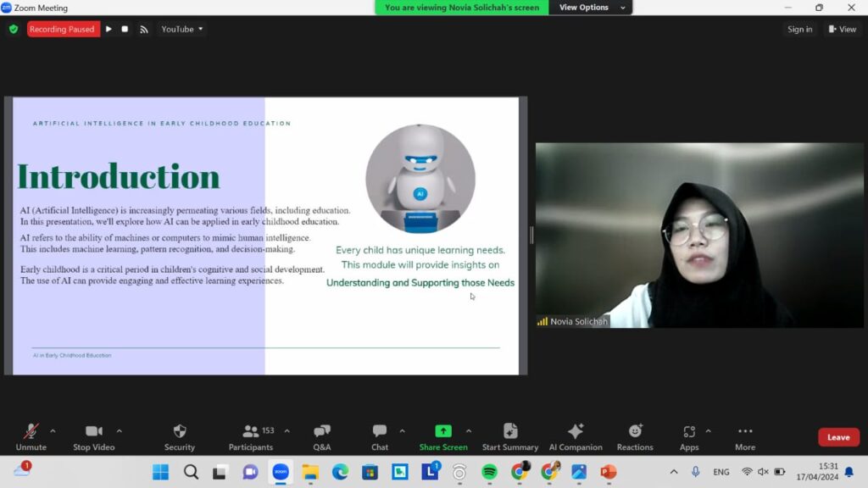Click the green encryption shield icon
868x488 pixels.
pos(14,29)
